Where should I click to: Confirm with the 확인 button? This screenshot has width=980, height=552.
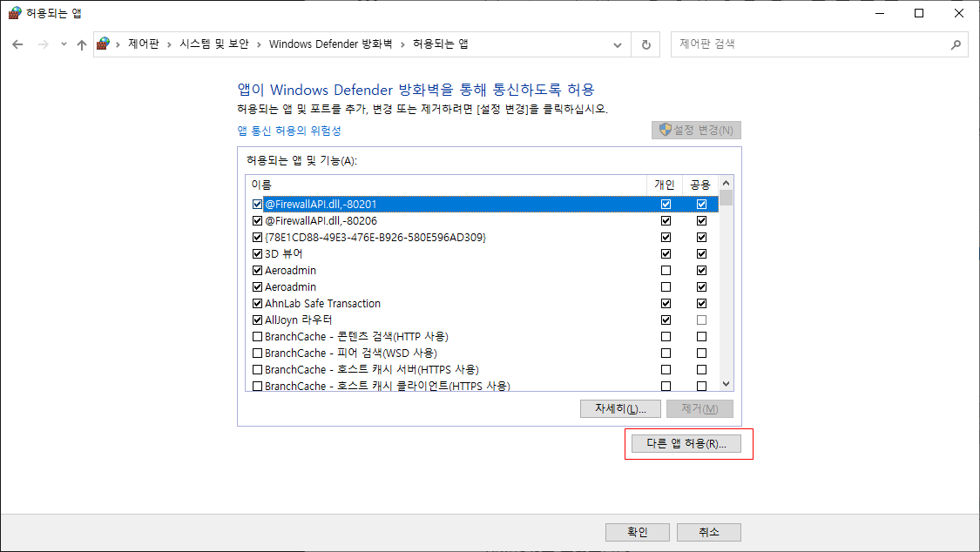coord(638,532)
